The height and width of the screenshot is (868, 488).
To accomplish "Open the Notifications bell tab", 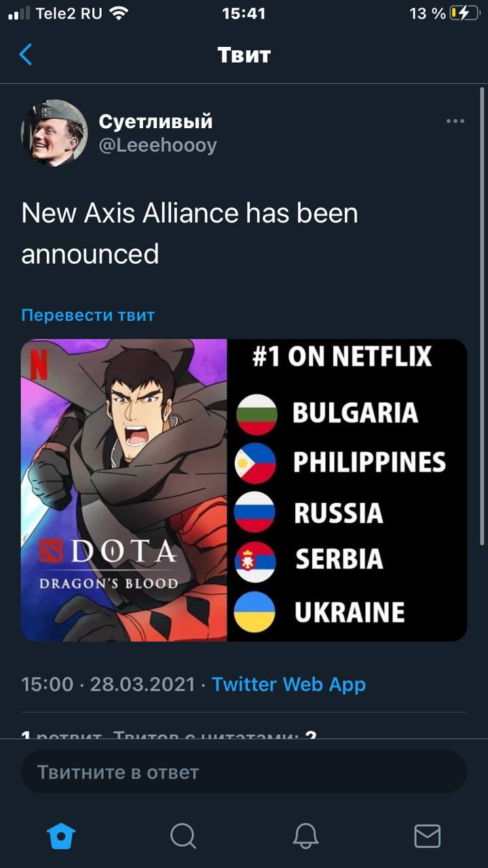I will (x=305, y=835).
